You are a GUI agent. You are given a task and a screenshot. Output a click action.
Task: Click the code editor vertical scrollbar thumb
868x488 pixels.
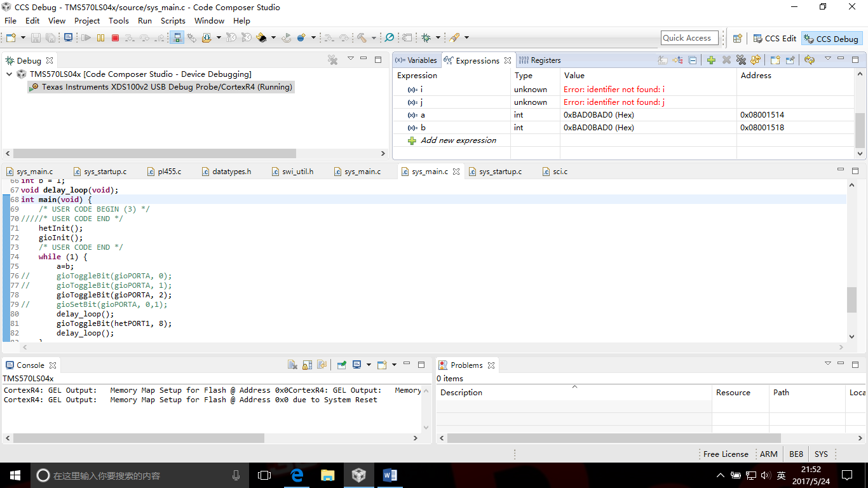(851, 300)
